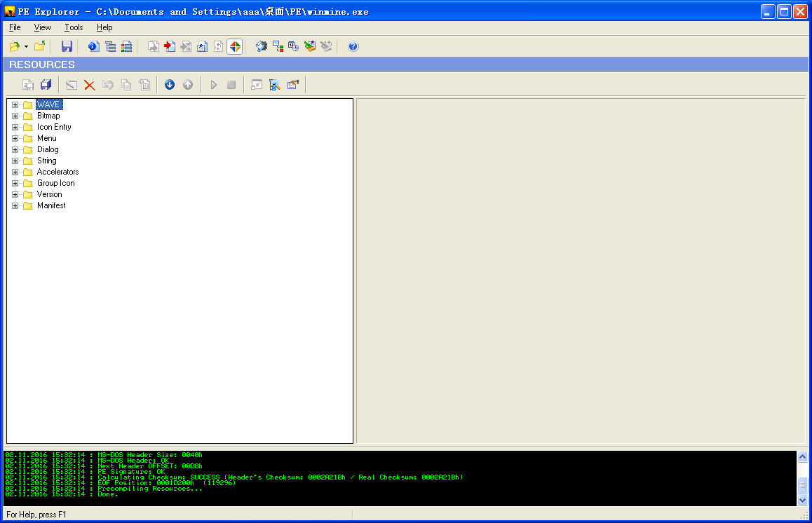Screen dimensions: 812x523
Task: Open the Dependency Scanner tree icon
Action: [x=278, y=46]
